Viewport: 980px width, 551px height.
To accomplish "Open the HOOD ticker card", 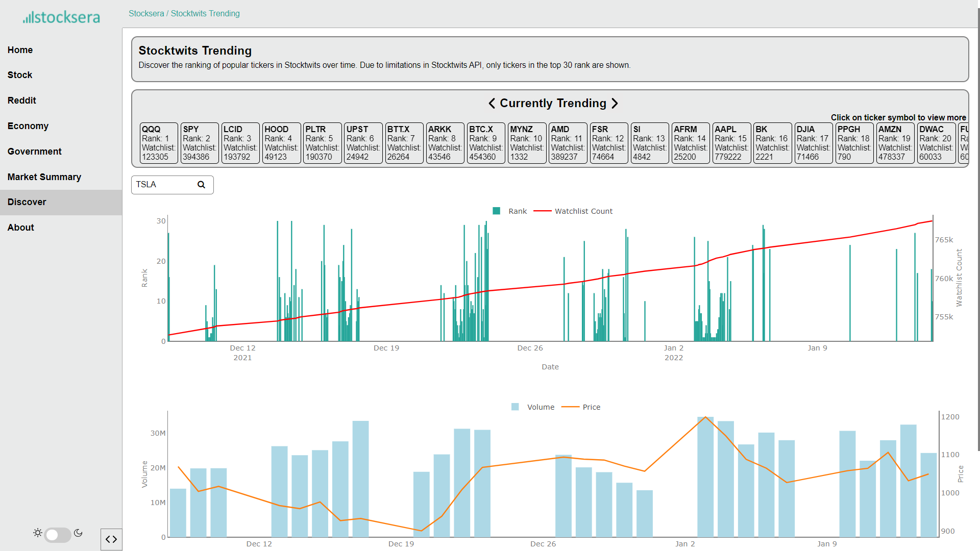I will (276, 130).
